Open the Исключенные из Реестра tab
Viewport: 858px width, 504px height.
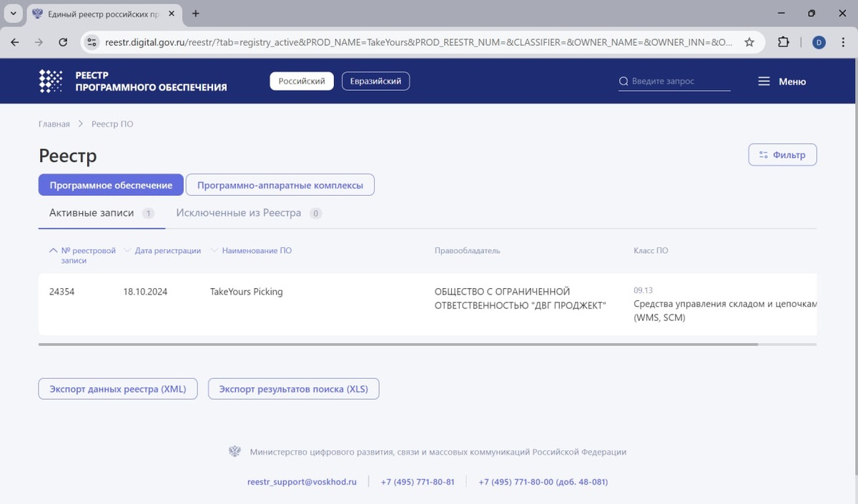[x=248, y=213]
